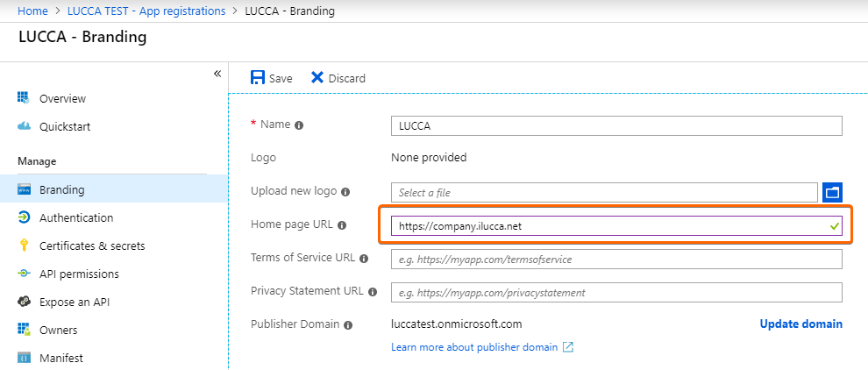Go to API permissions

click(x=79, y=274)
